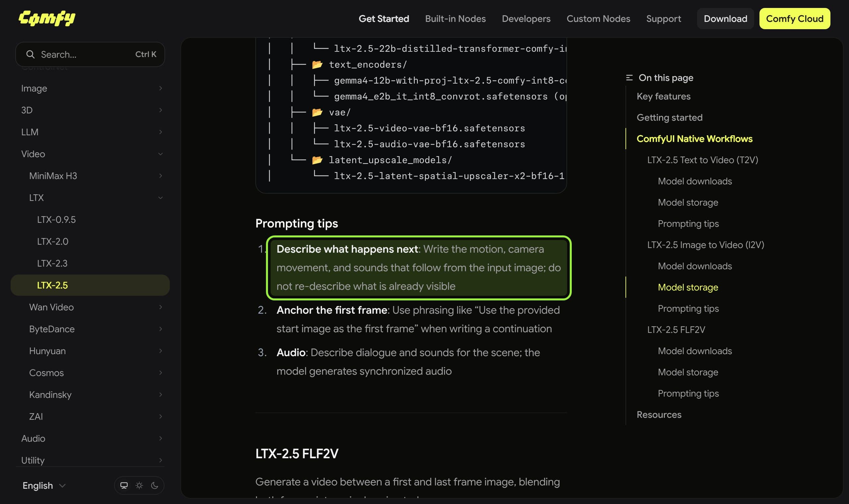This screenshot has height=504, width=849.
Task: Jump to ComfyUI Native Workflows section
Action: pos(694,139)
